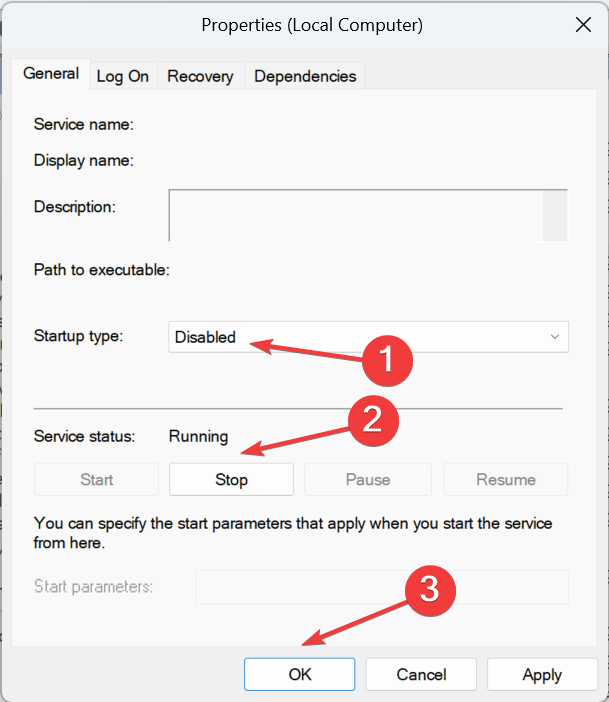
Task: Click red annotation circle number 2
Action: pos(373,420)
